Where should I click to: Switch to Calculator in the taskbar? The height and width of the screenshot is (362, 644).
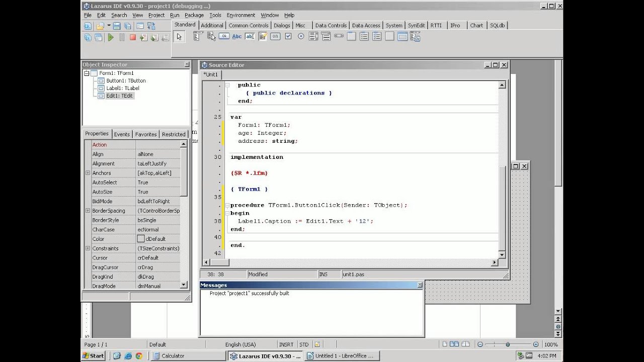[x=188, y=355]
